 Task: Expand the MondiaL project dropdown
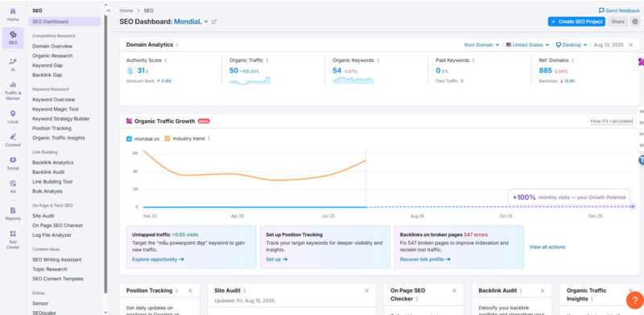[206, 22]
